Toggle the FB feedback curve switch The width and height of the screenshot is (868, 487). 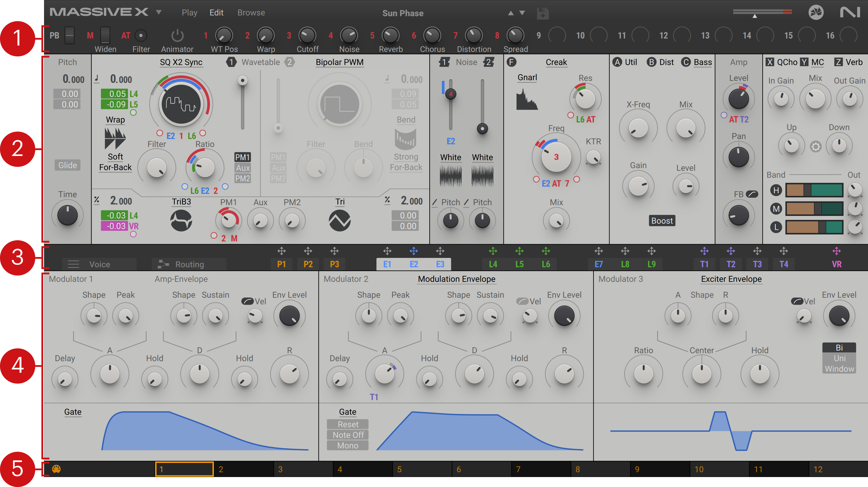[x=752, y=194]
